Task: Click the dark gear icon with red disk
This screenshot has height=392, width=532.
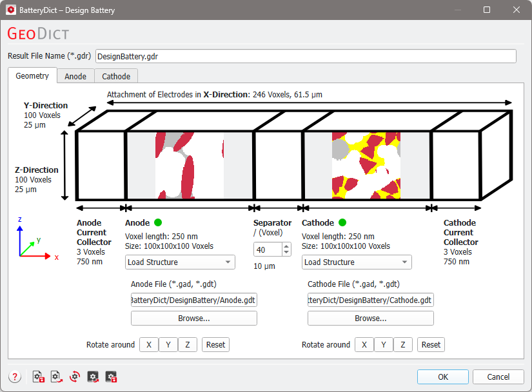Action: pyautogui.click(x=112, y=377)
